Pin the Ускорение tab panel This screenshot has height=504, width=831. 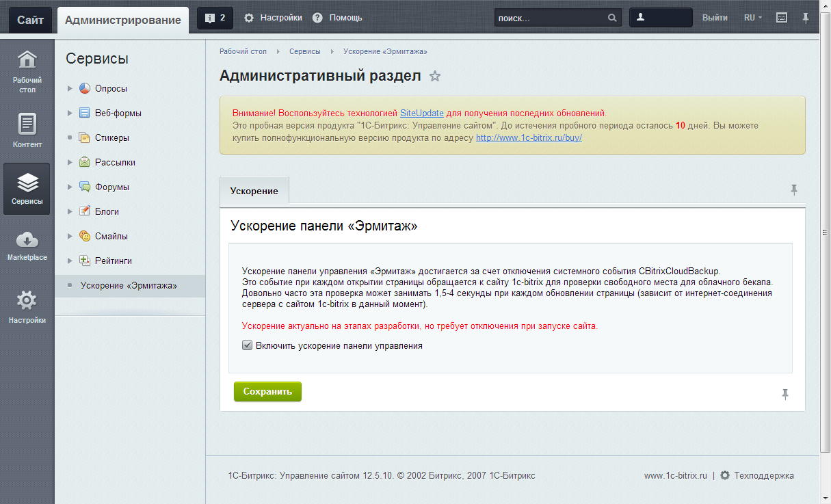pyautogui.click(x=794, y=190)
